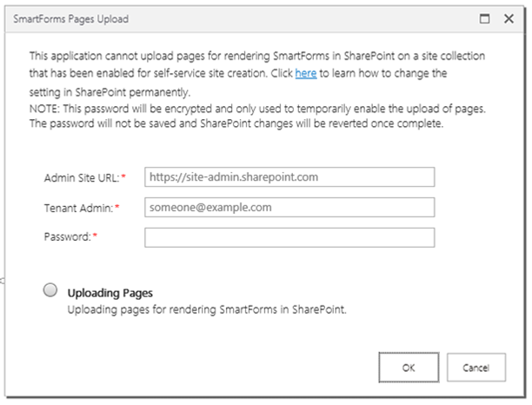Close the SmartForms Pages Upload dialog

508,17
